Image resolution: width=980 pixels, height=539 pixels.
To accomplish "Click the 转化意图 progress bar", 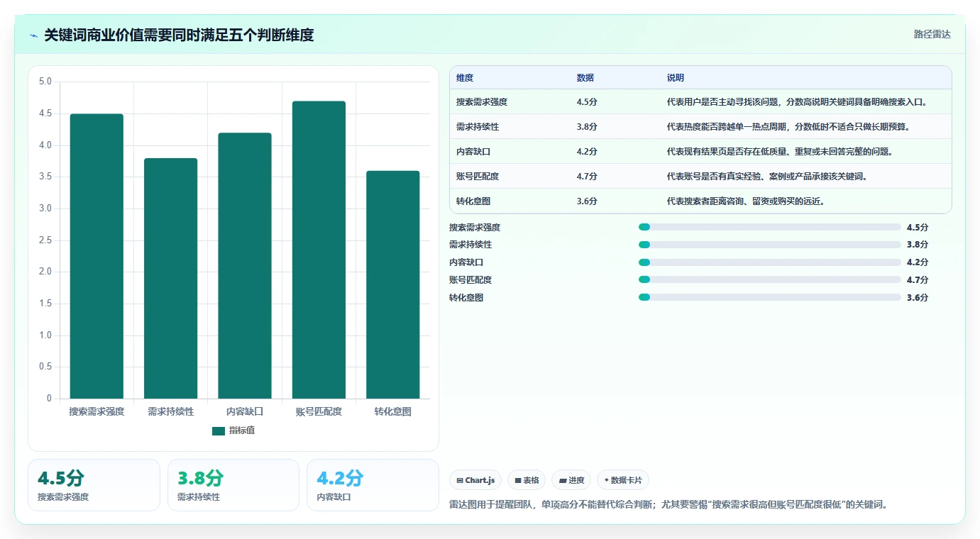I will tap(770, 298).
